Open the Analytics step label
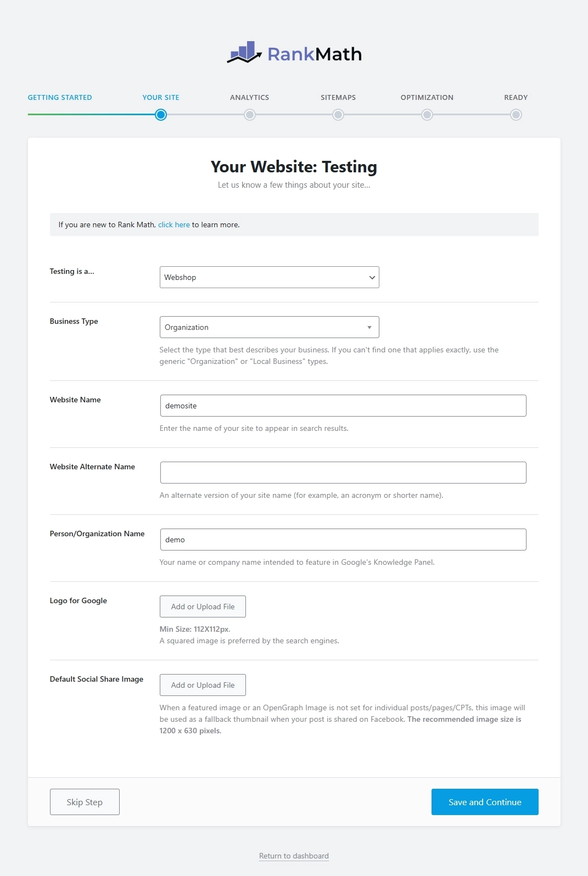 click(249, 98)
